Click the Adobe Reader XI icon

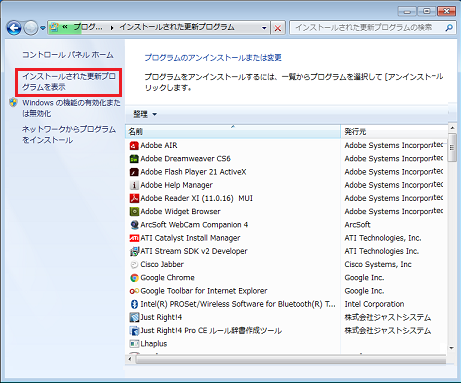[134, 198]
